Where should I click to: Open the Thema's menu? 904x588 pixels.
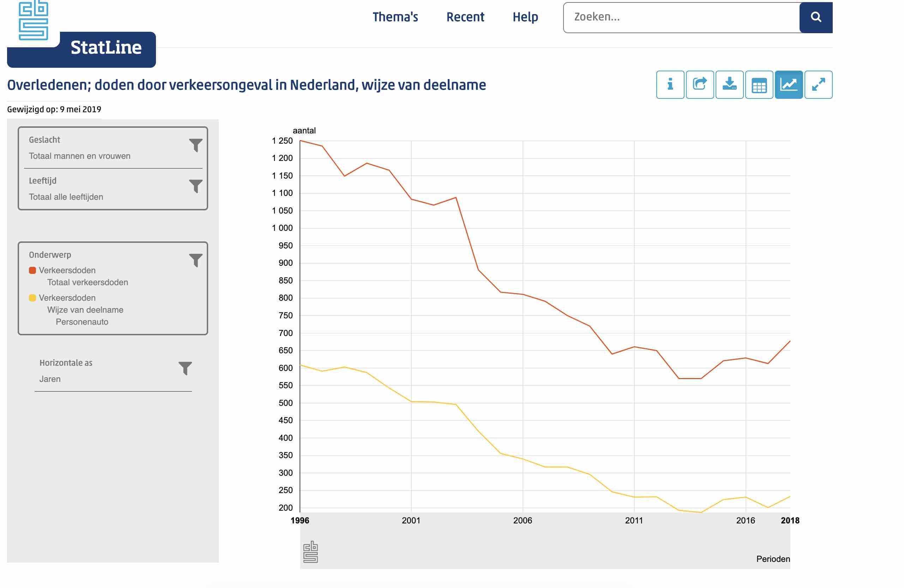(x=395, y=17)
